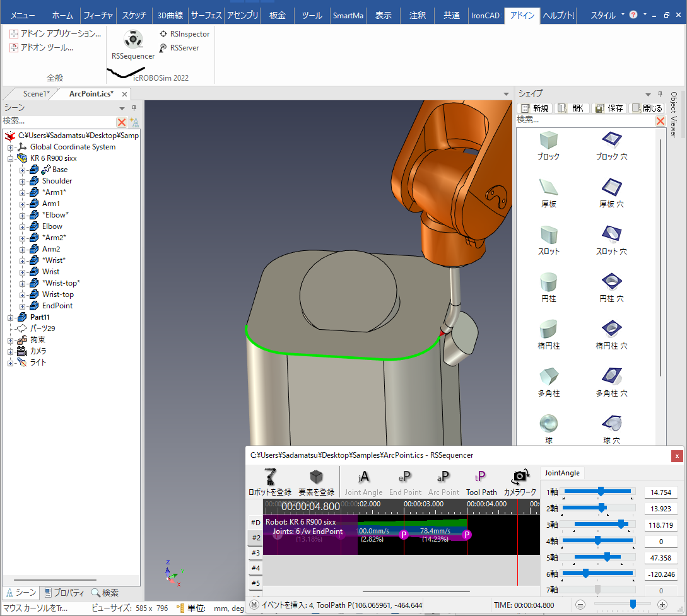
Task: Click the Save button in the shape catalog
Action: (609, 108)
